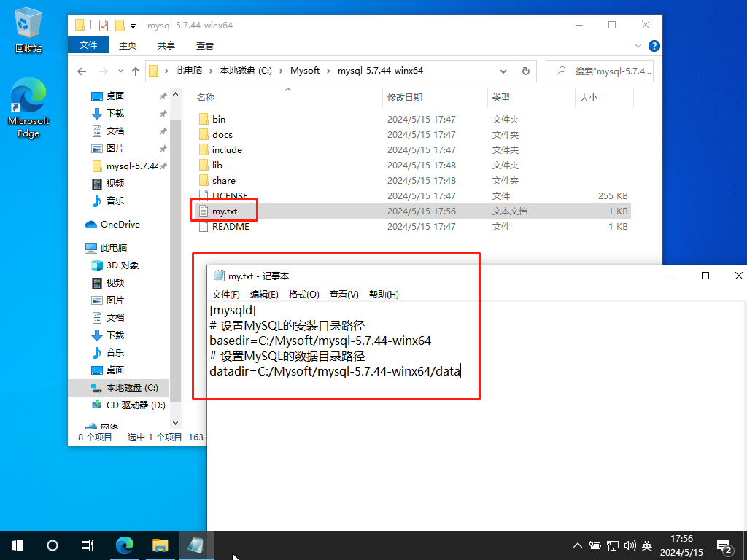Open Task View on taskbar
The height and width of the screenshot is (560, 747).
click(x=88, y=545)
